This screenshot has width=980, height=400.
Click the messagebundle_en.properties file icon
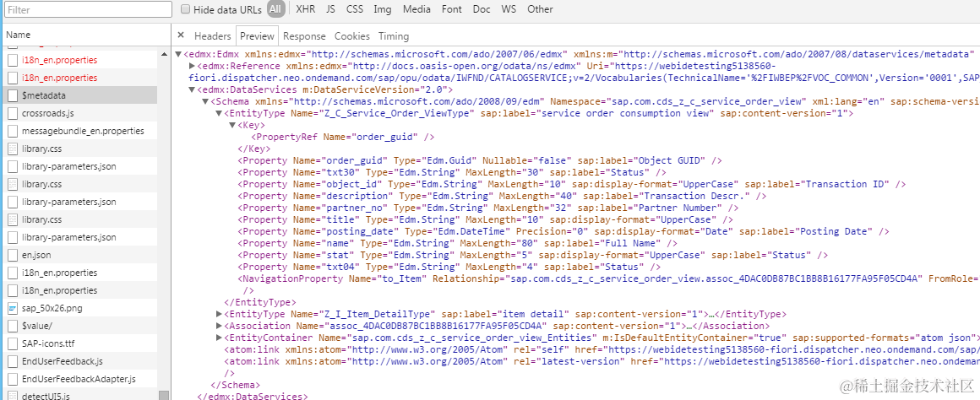coord(13,131)
